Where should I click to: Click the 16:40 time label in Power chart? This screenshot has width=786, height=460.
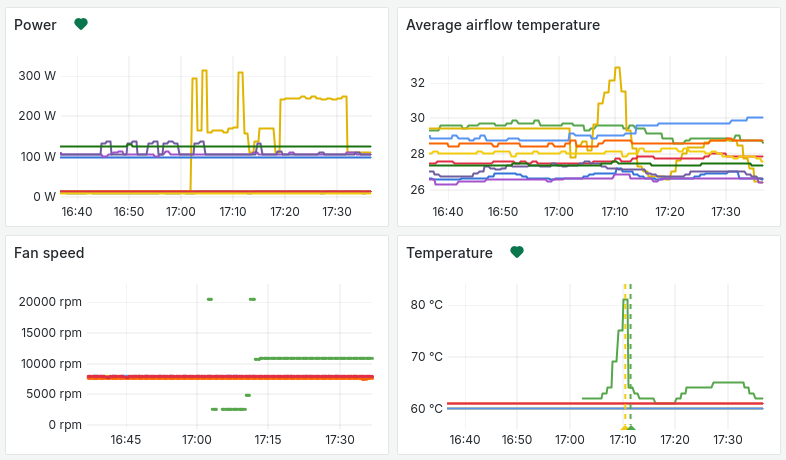point(77,211)
